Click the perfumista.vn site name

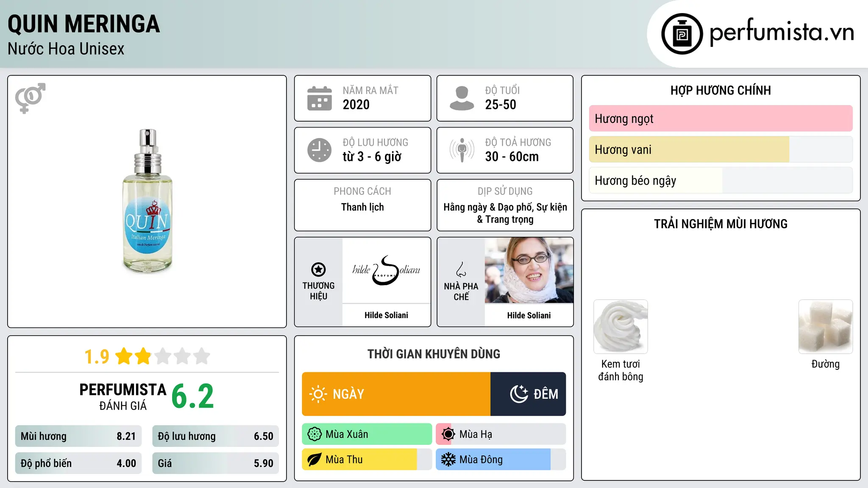point(782,32)
